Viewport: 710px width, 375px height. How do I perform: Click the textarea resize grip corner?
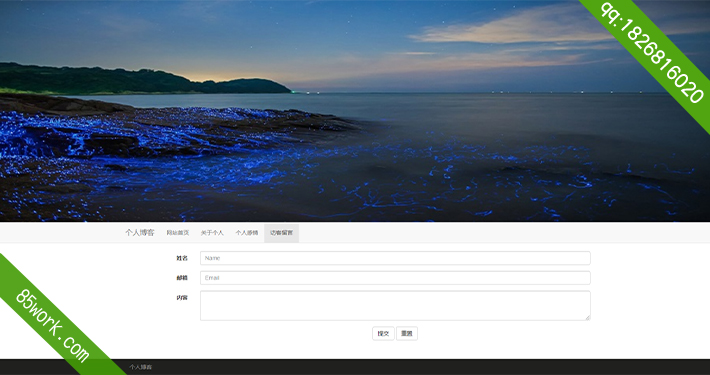click(x=587, y=317)
